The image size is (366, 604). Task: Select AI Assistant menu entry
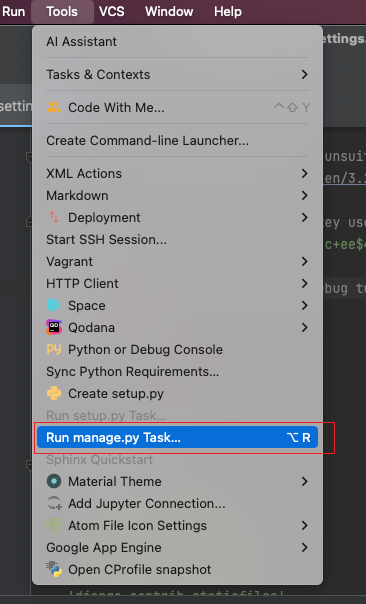click(177, 42)
